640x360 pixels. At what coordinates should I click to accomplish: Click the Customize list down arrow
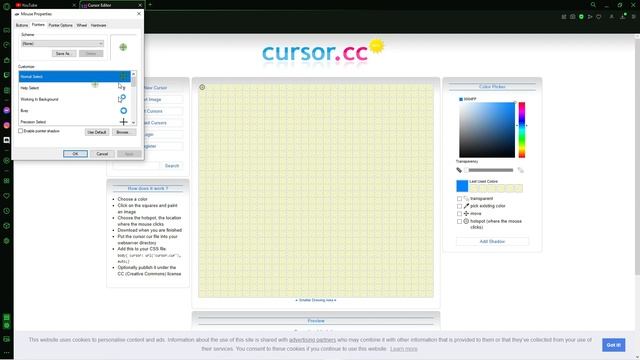click(133, 122)
